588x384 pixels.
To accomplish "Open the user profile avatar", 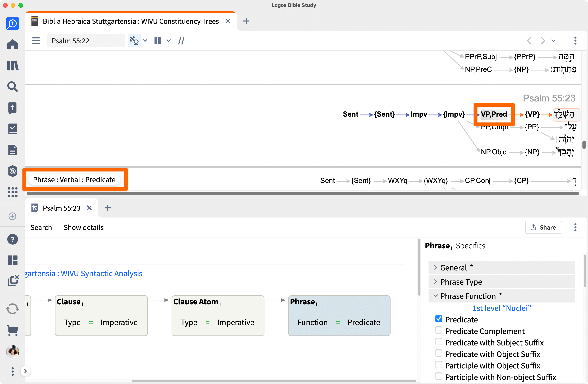I will click(x=13, y=352).
